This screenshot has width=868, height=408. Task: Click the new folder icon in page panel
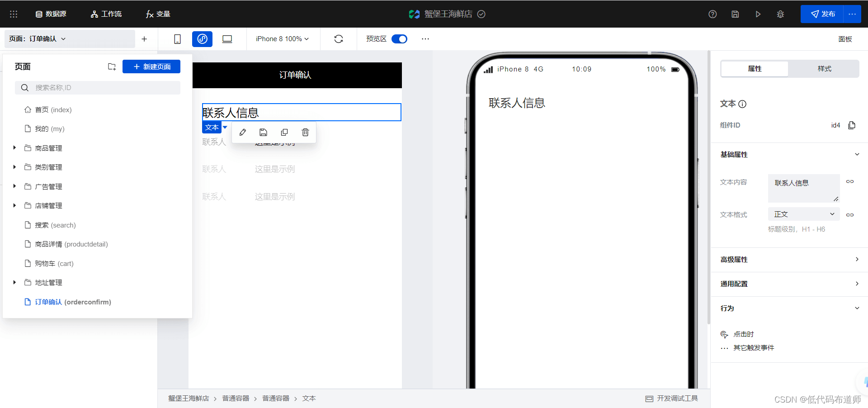point(112,66)
